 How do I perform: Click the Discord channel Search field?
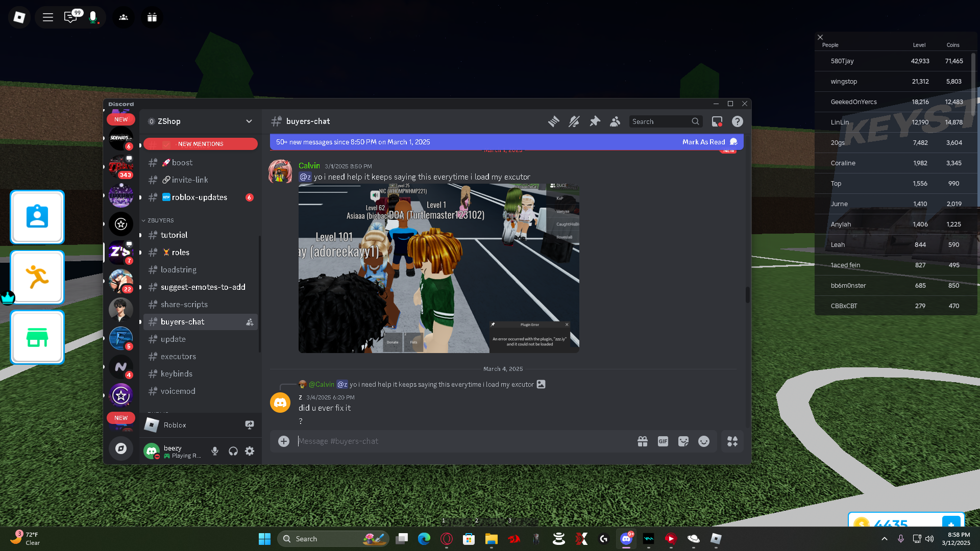[666, 121]
